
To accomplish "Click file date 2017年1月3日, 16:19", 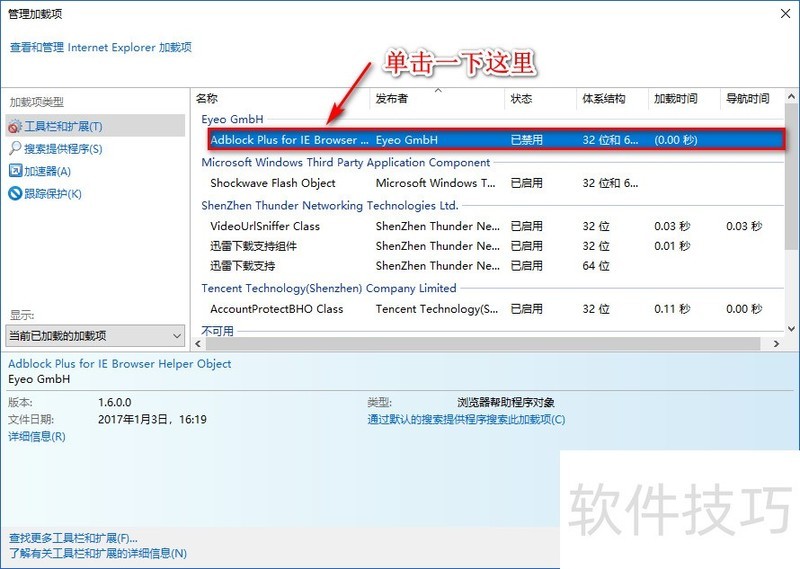I will 152,419.
